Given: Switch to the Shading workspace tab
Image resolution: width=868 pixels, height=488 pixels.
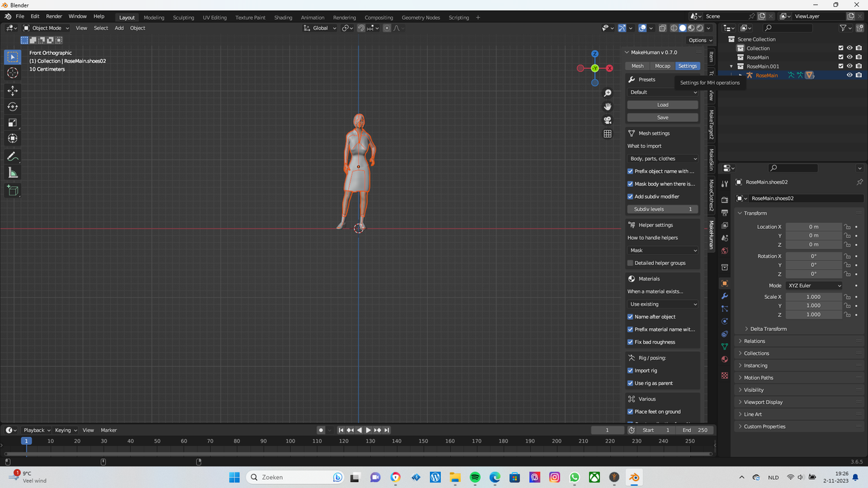Looking at the screenshot, I should [x=283, y=18].
